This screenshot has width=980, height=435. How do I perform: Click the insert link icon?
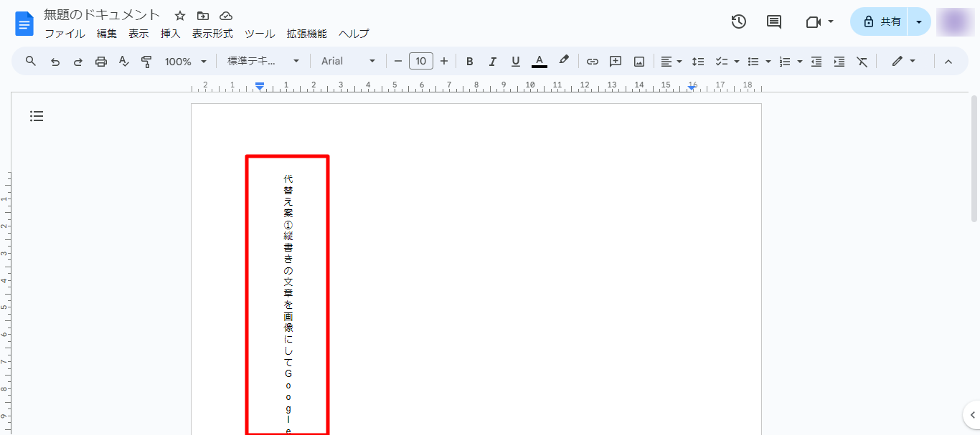pyautogui.click(x=592, y=62)
